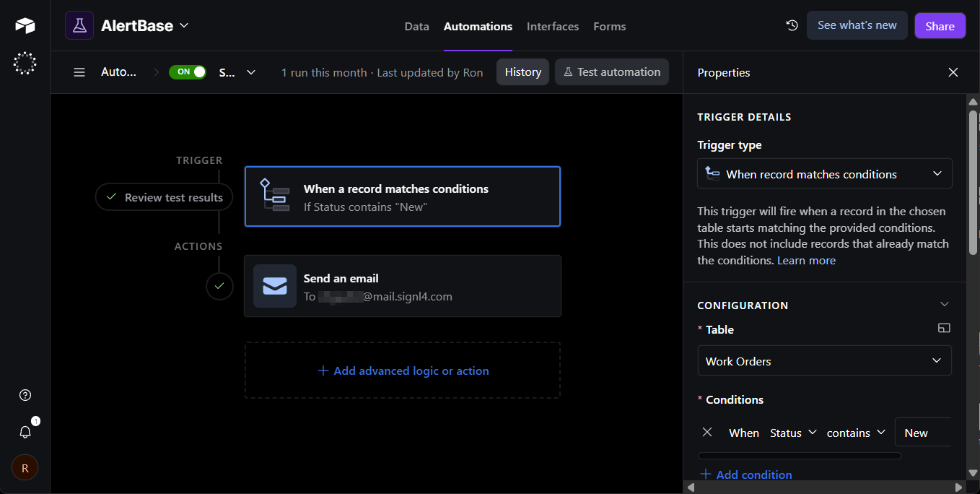Click the record matches conditions trigger icon
The height and width of the screenshot is (494, 980).
(275, 195)
